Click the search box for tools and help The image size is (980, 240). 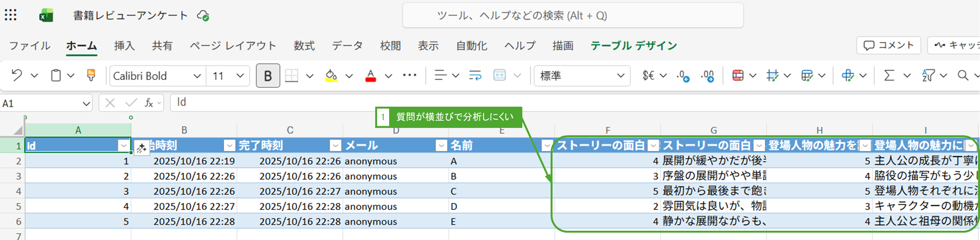[x=573, y=15]
